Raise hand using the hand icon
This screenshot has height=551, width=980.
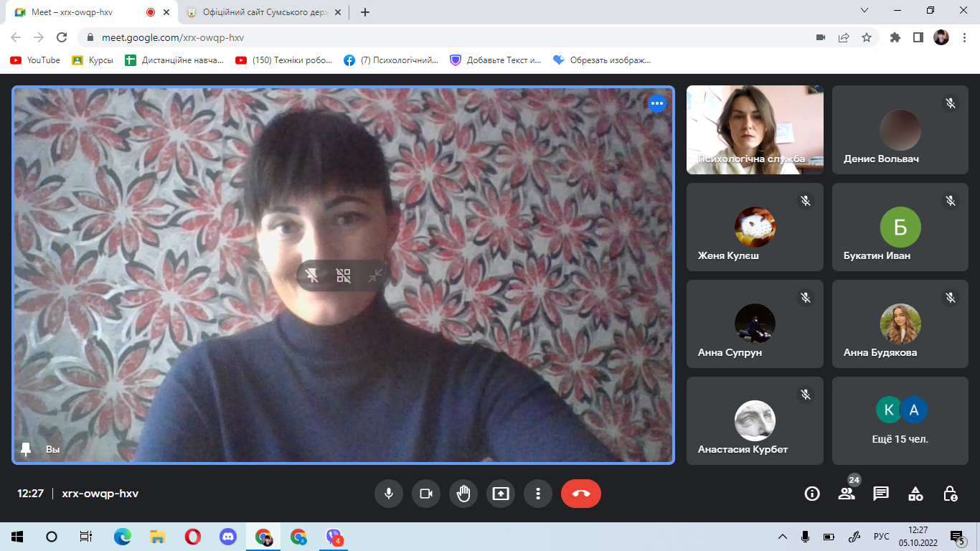pyautogui.click(x=463, y=494)
